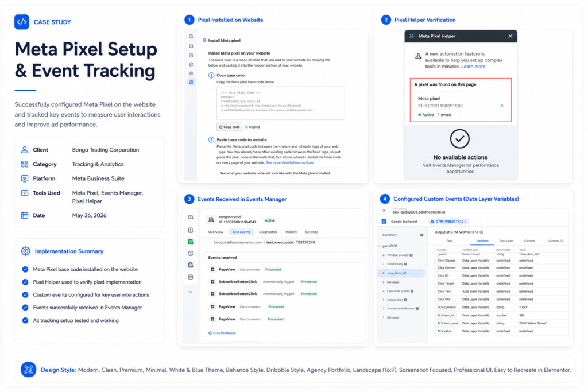Click the Category grid icon
The image size is (588, 392).
(x=25, y=164)
